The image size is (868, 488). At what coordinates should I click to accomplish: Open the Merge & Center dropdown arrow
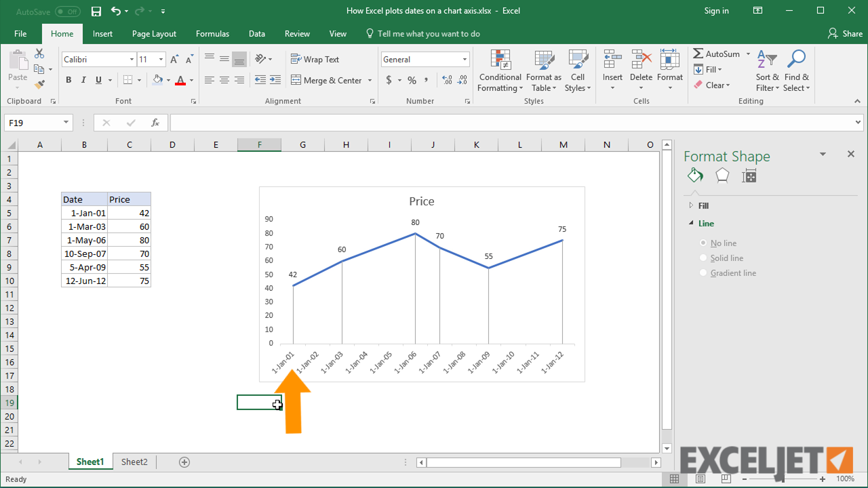tap(370, 80)
